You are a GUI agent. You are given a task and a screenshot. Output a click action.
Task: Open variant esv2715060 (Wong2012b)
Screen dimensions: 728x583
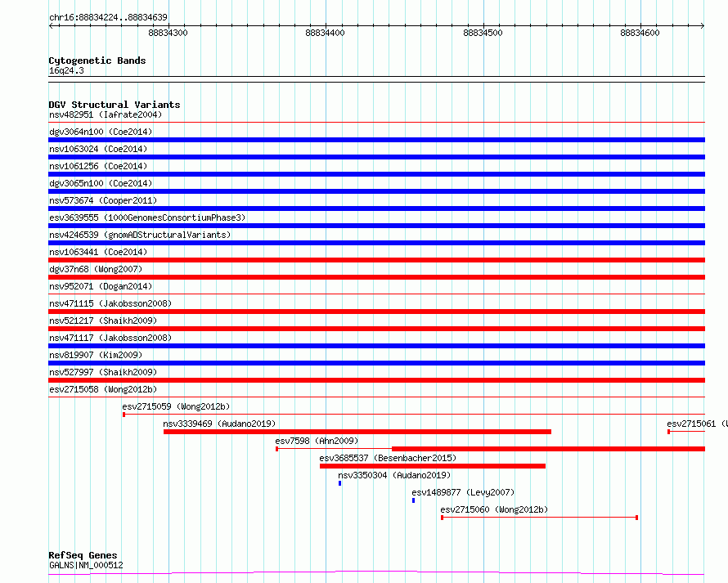(x=494, y=509)
